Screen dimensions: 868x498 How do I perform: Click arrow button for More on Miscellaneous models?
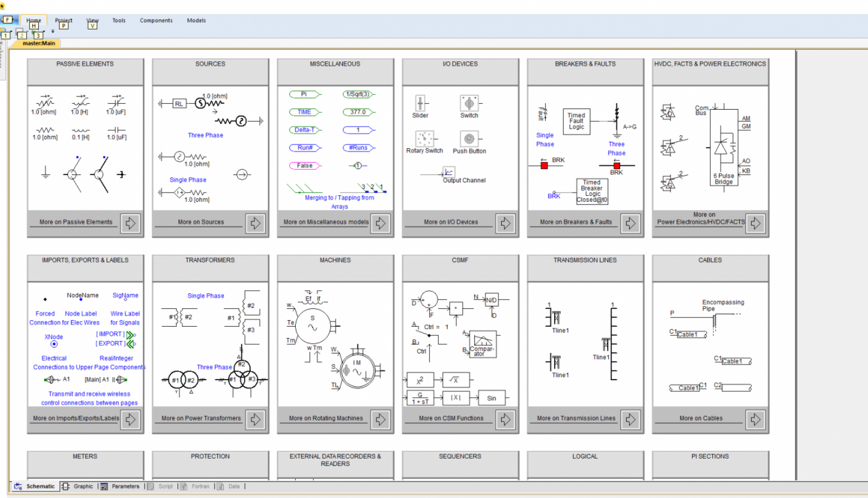[x=381, y=223]
